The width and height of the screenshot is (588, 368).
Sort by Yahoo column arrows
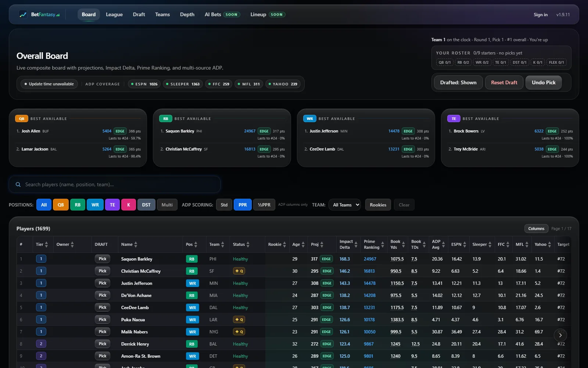(x=549, y=244)
